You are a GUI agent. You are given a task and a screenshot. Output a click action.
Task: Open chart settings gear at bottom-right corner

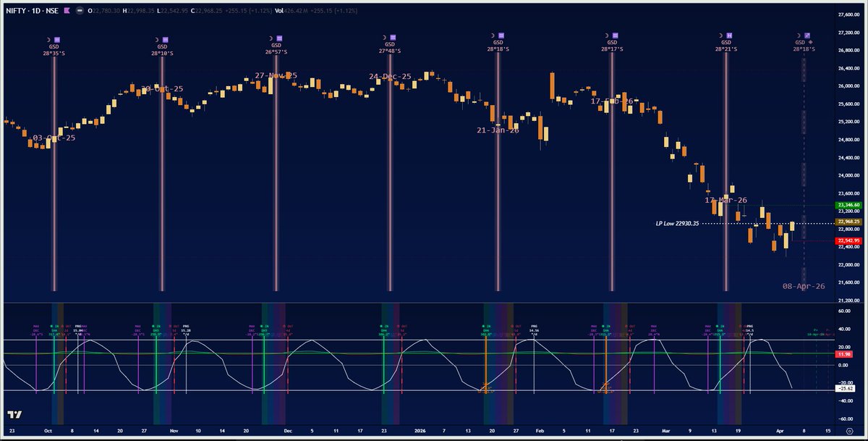848,431
